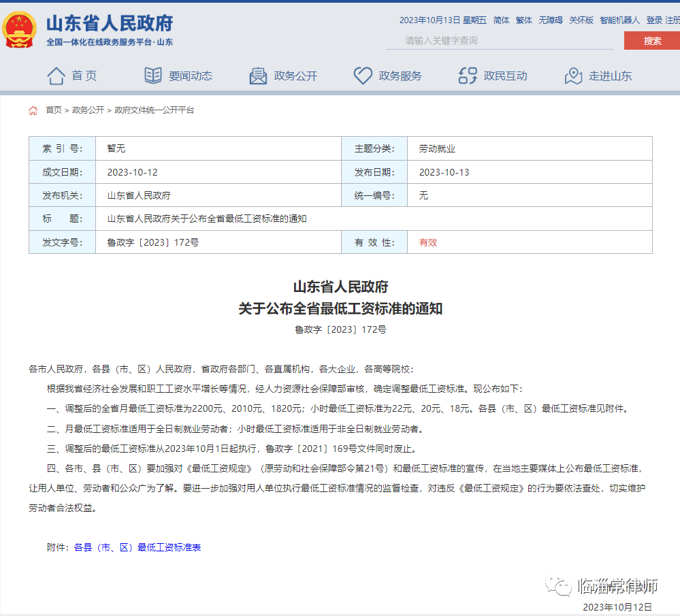Focus the keyword search input field

tap(499, 41)
